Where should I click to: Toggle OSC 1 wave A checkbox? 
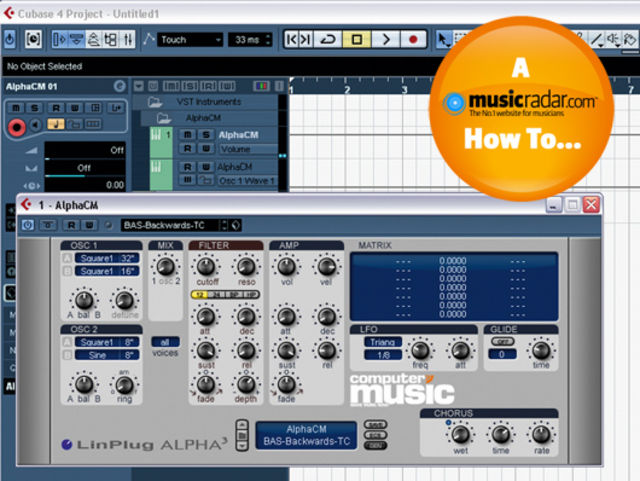67,258
